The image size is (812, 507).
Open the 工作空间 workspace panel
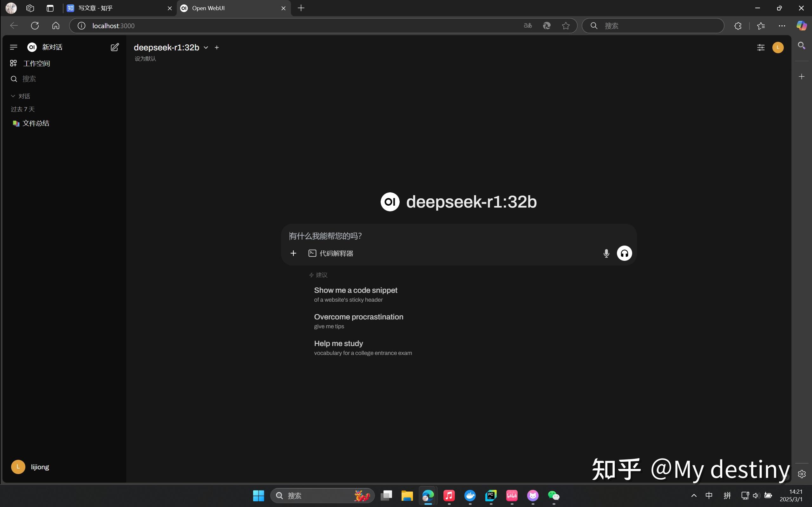pos(36,63)
